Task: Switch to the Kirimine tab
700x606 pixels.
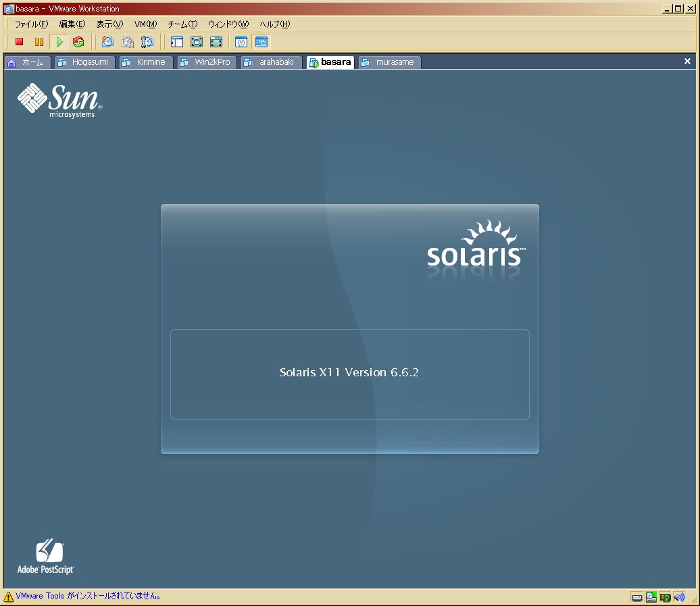Action: pos(145,62)
